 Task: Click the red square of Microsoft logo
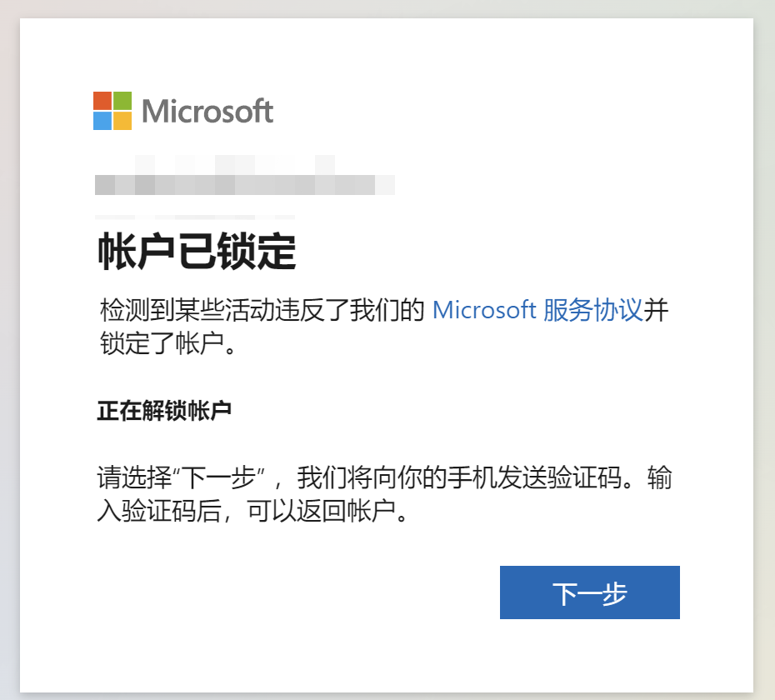(102, 101)
